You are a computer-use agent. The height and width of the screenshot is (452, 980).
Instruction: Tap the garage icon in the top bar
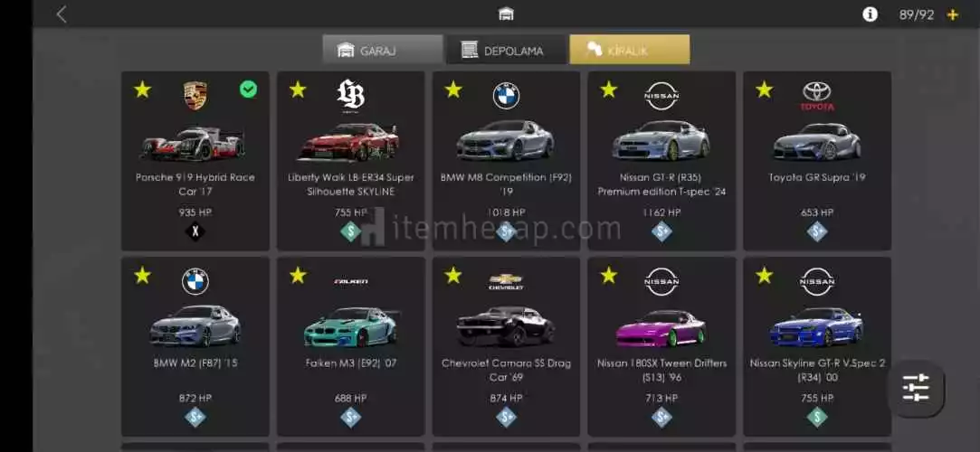click(506, 14)
